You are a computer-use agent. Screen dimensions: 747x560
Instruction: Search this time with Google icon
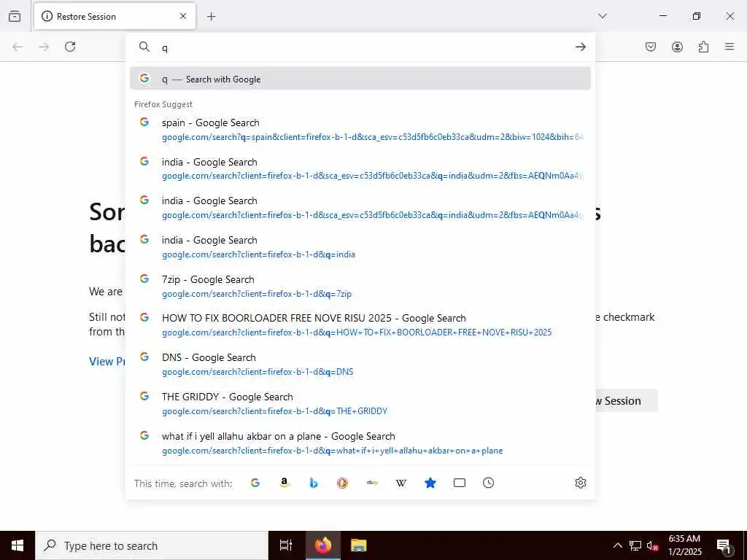[255, 483]
